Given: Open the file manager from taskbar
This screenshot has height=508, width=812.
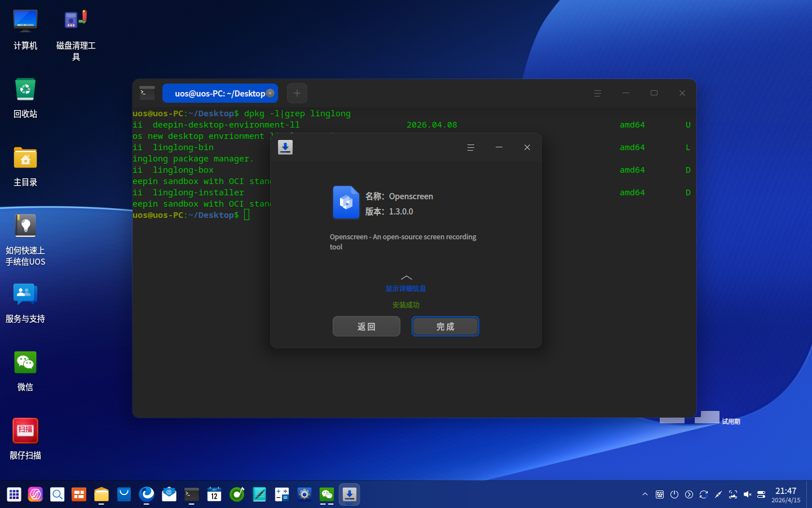Looking at the screenshot, I should [x=101, y=494].
